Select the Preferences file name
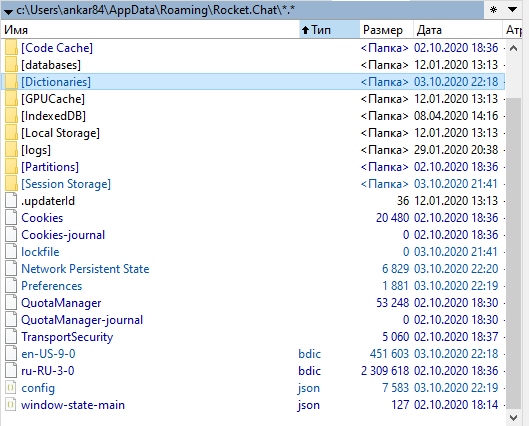Image resolution: width=529 pixels, height=426 pixels. click(52, 286)
